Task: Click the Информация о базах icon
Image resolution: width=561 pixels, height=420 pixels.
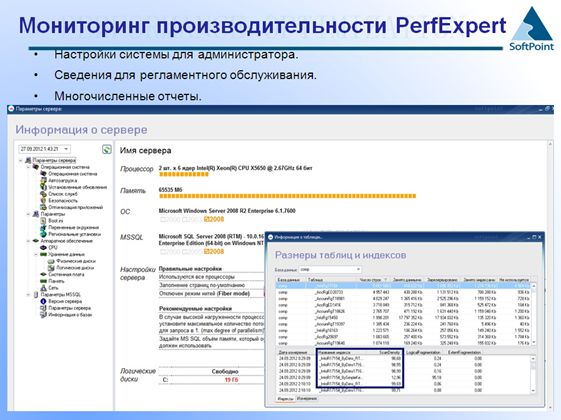Action: point(43,315)
